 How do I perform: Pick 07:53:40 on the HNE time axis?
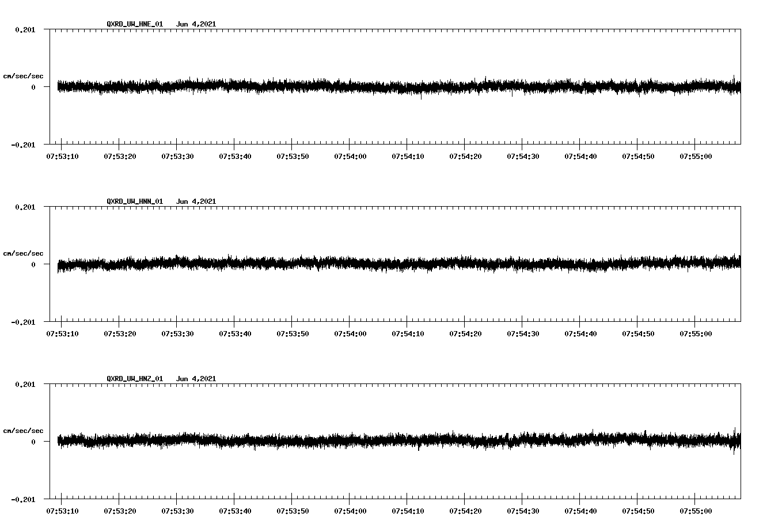235,156
